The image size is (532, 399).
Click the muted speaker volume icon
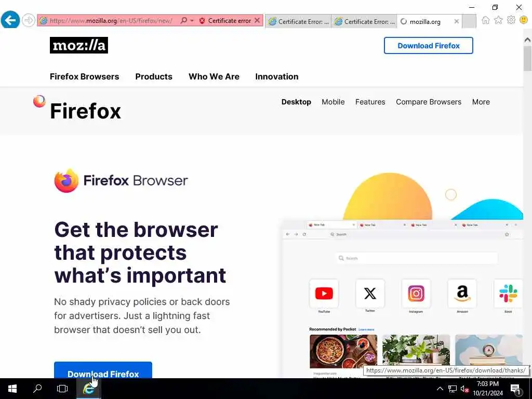tap(464, 389)
